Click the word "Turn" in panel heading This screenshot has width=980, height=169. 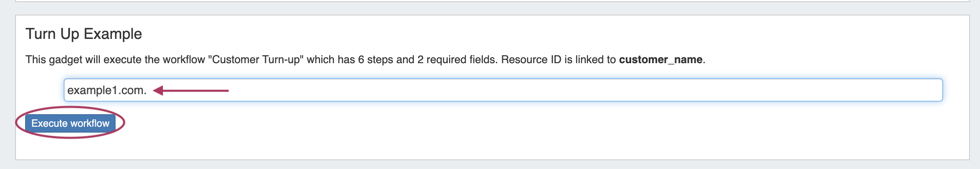pyautogui.click(x=41, y=34)
